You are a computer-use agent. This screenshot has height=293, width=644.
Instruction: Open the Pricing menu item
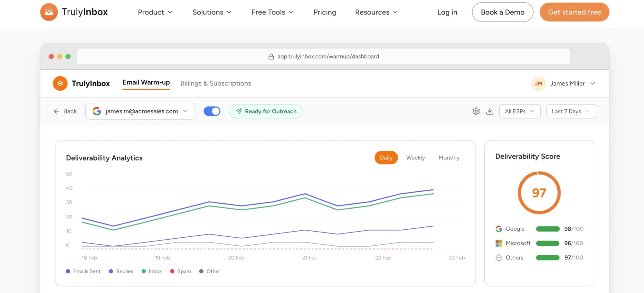[325, 12]
